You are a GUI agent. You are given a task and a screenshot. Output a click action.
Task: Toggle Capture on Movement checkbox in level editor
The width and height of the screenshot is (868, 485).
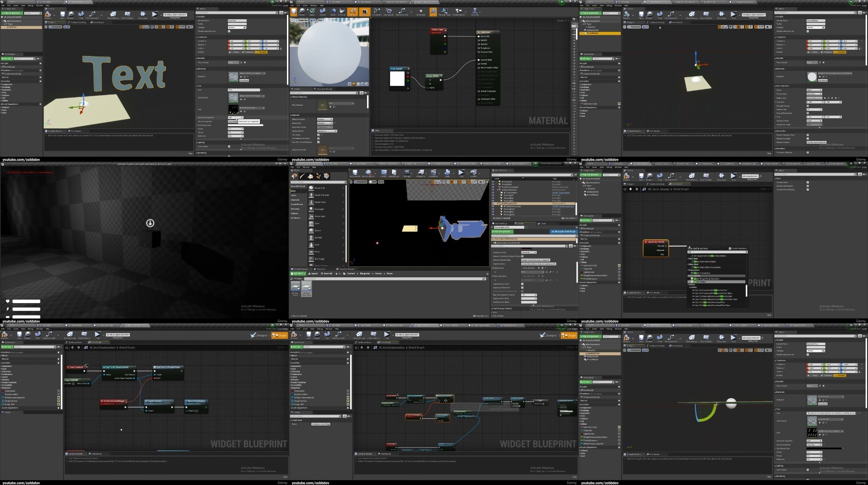coord(522,288)
